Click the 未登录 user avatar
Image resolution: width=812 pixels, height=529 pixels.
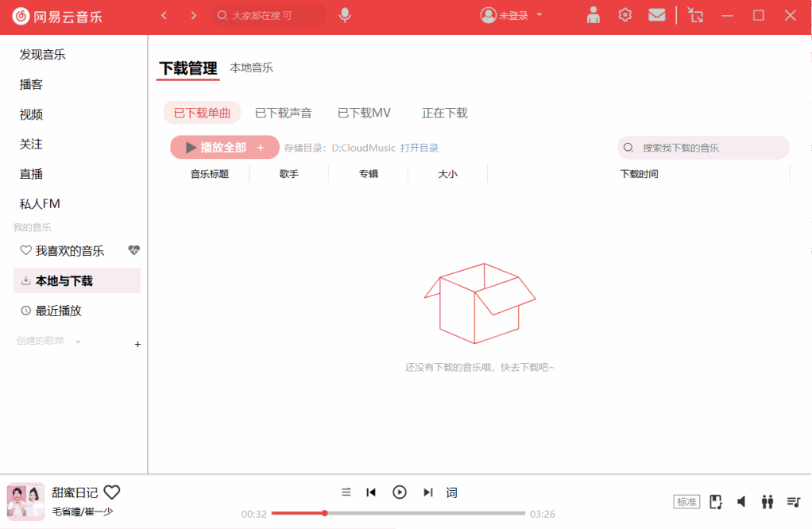488,16
